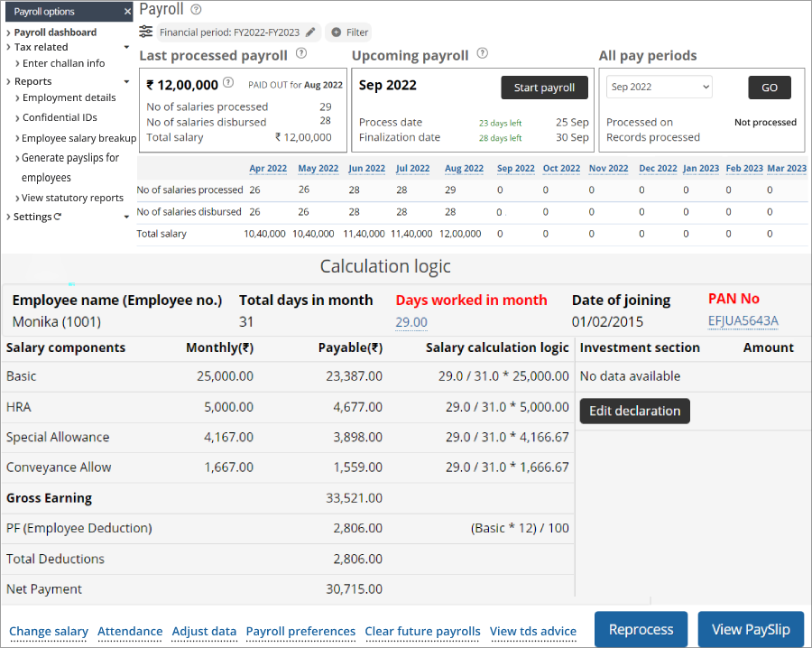Viewport: 812px width, 648px height.
Task: Edit financial period with pencil icon
Action: (x=310, y=32)
